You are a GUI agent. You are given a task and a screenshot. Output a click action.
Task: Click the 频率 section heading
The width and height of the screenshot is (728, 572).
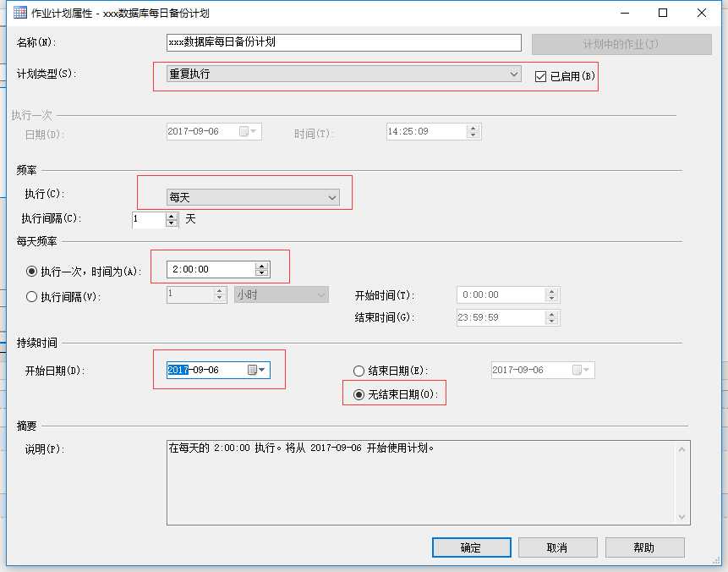26,170
